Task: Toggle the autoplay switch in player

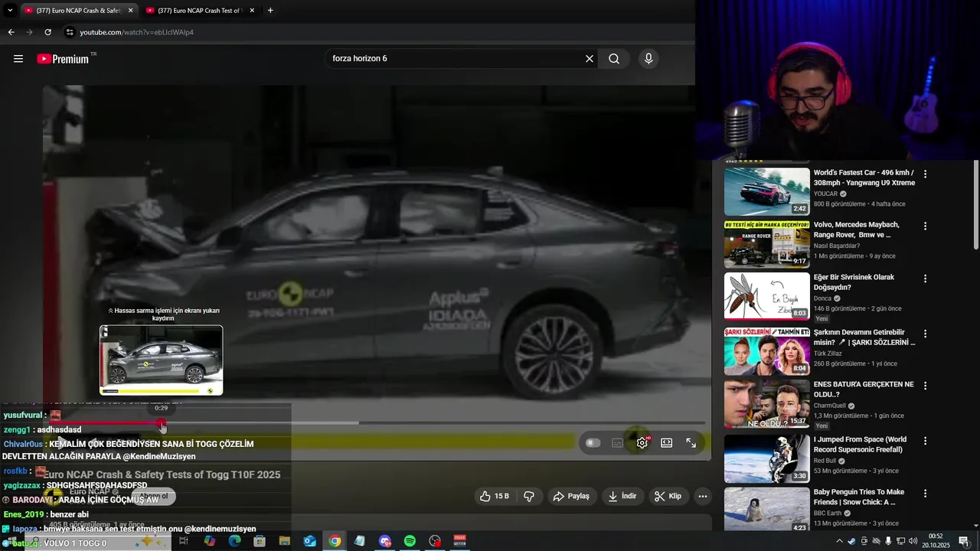Action: click(593, 443)
